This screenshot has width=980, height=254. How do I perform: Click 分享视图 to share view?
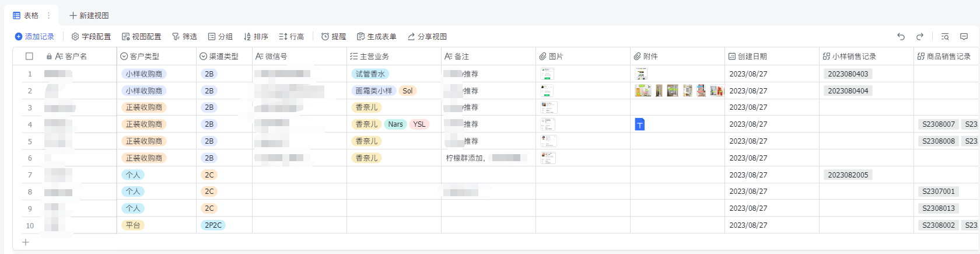click(427, 37)
